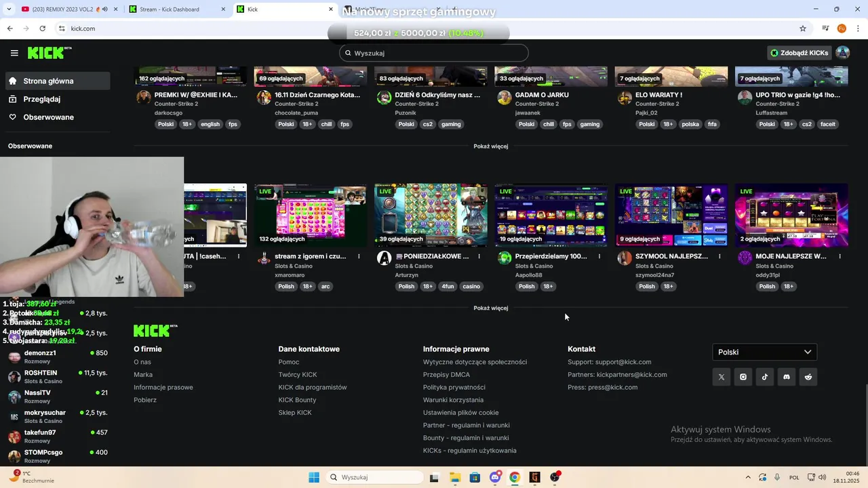868x488 pixels.
Task: Open the stream options menu for xmaromaro
Action: [359, 256]
